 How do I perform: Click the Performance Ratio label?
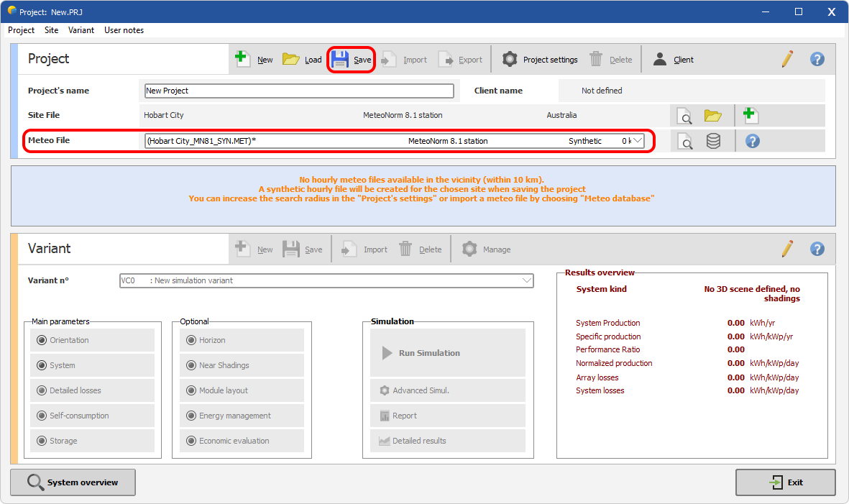pyautogui.click(x=607, y=349)
